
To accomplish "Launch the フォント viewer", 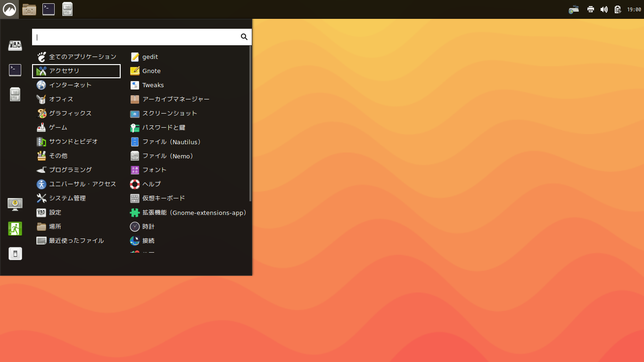I will pos(188,170).
